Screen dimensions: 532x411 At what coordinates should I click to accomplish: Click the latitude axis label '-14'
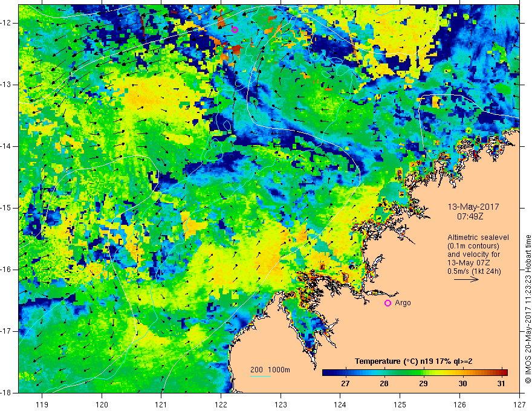(6, 146)
